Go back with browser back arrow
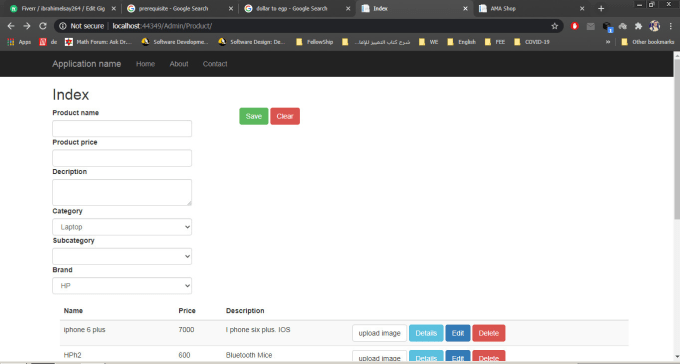The height and width of the screenshot is (364, 680). click(11, 26)
